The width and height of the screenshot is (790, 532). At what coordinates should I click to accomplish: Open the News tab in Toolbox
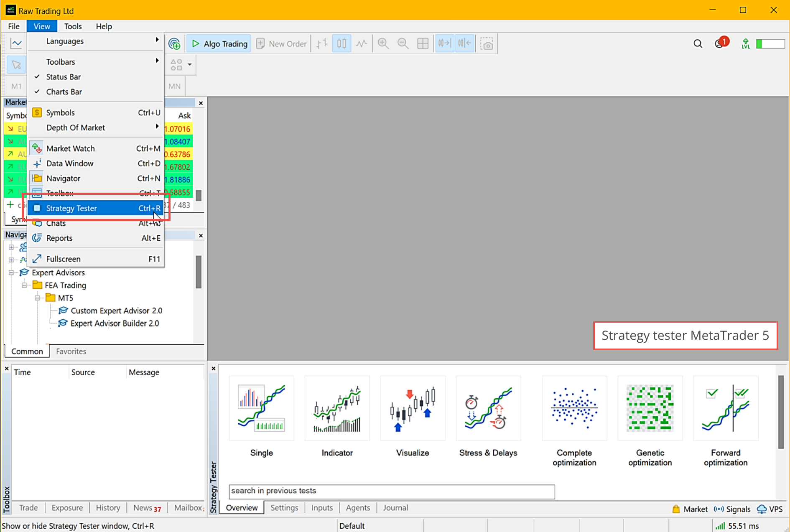pos(147,508)
